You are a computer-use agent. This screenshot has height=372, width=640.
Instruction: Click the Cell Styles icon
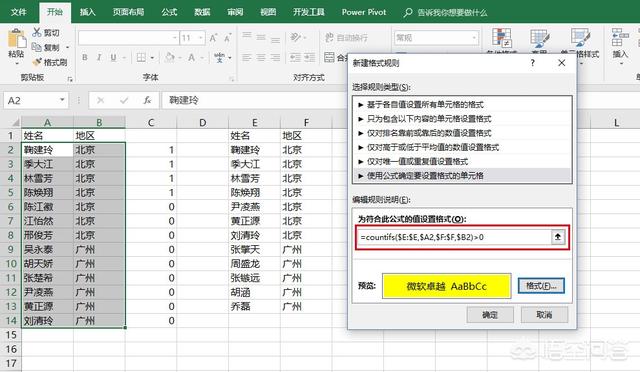coord(580,38)
